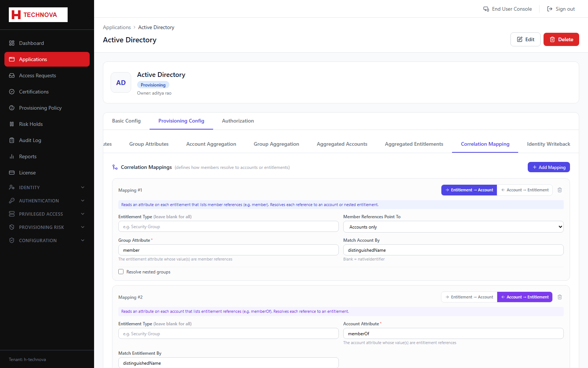Enable the Resolve nested groups checkbox
This screenshot has width=588, height=368.
[x=121, y=272]
